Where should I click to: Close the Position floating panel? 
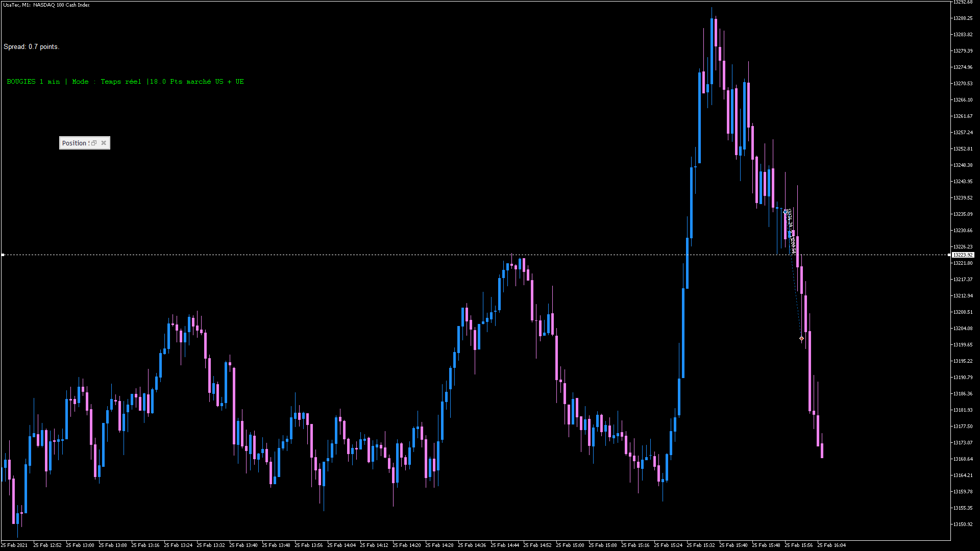click(x=104, y=143)
